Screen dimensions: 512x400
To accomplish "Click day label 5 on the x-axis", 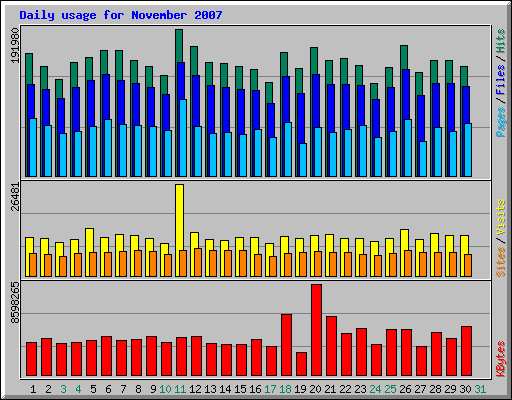I will coord(93,389).
